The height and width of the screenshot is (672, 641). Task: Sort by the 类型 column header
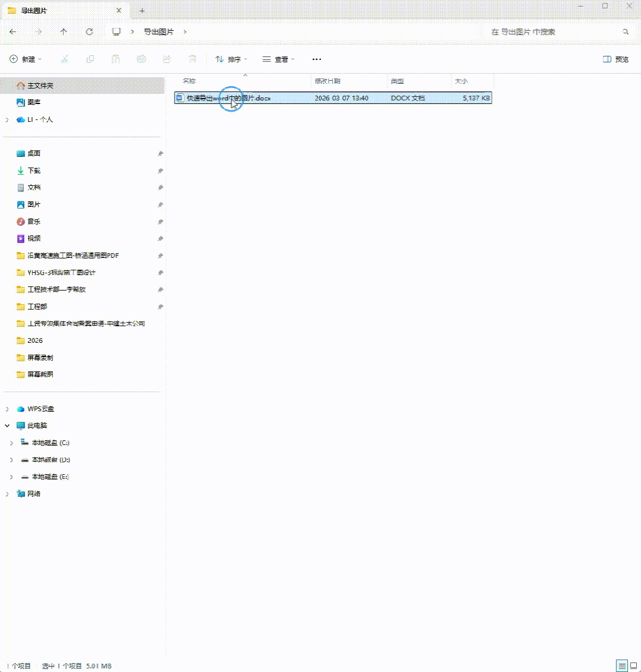tap(419, 81)
